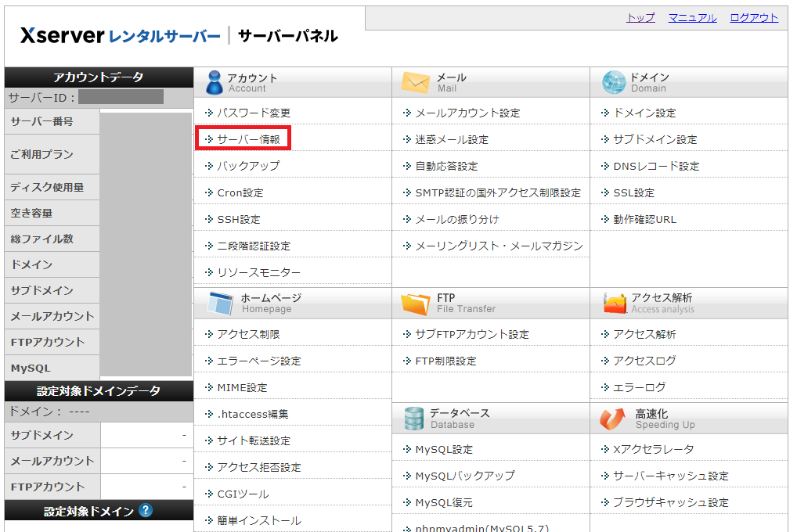Open サブドメイン設定
797x532 pixels.
pyautogui.click(x=655, y=139)
